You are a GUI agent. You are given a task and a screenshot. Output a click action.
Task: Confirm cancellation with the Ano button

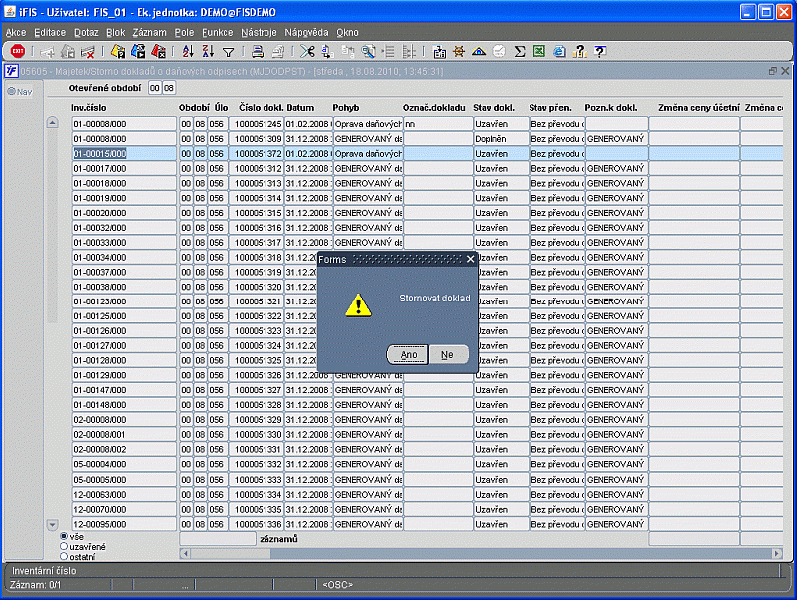click(x=408, y=354)
